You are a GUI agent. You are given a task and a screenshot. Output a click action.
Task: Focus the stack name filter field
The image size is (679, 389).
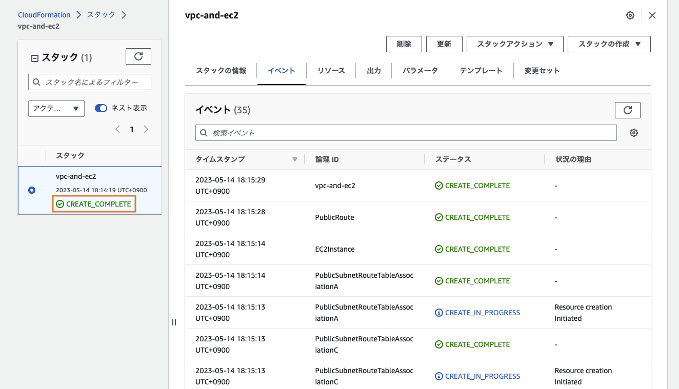click(x=90, y=82)
